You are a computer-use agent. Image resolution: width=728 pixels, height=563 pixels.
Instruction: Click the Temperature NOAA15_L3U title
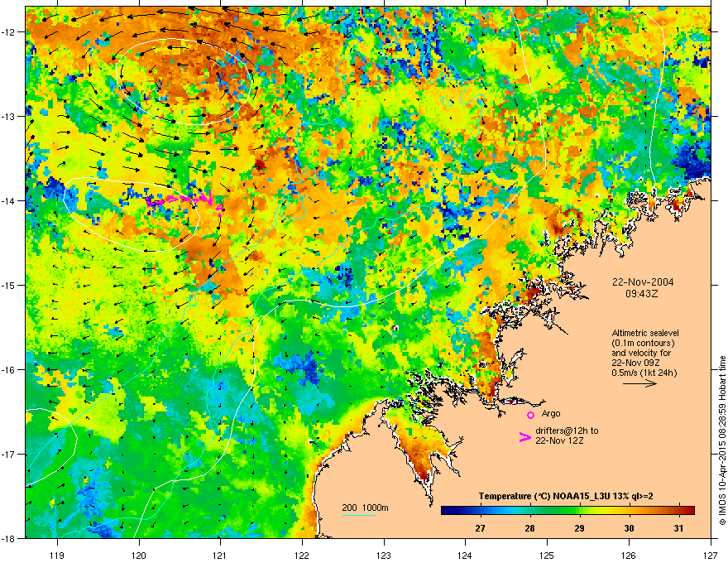566,496
